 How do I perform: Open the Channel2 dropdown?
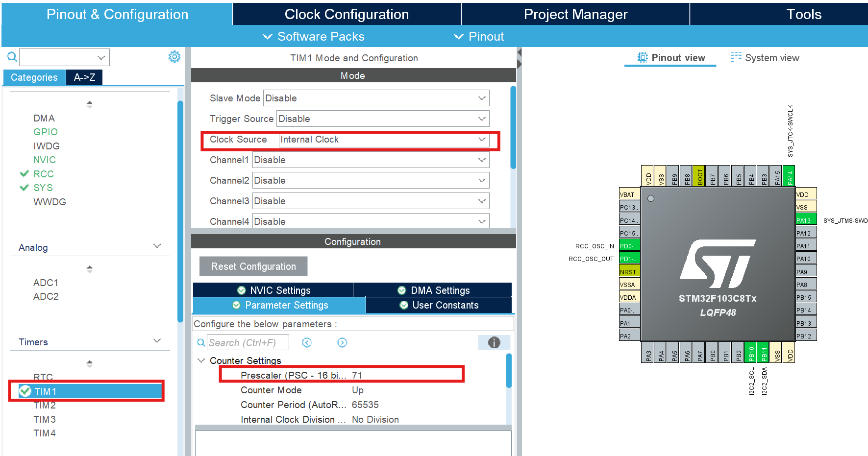[371, 180]
